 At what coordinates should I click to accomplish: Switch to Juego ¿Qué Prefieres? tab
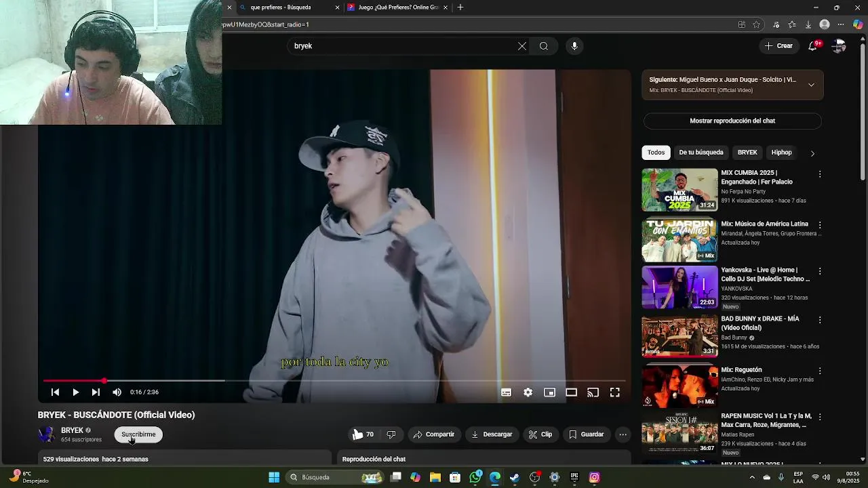click(397, 7)
